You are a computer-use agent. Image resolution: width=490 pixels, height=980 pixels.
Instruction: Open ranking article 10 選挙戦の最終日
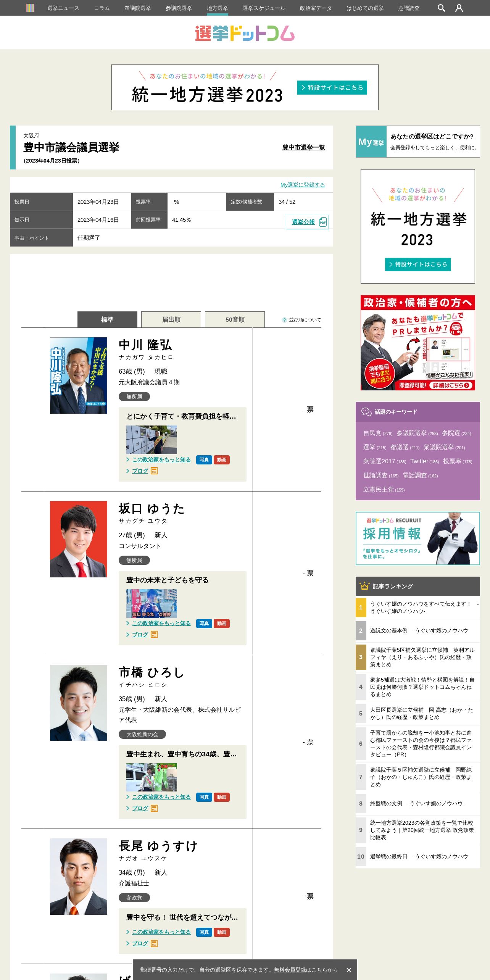point(420,857)
